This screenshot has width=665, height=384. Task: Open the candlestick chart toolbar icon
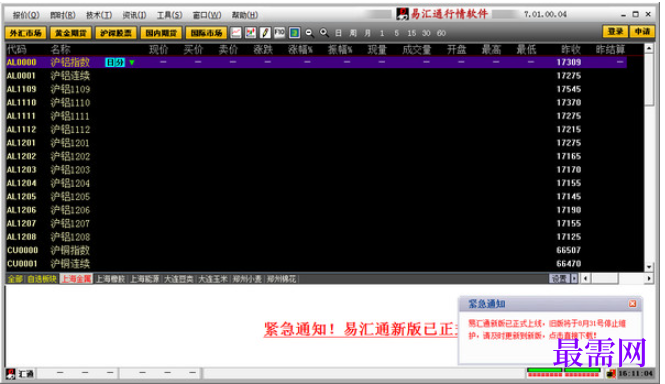click(x=251, y=33)
